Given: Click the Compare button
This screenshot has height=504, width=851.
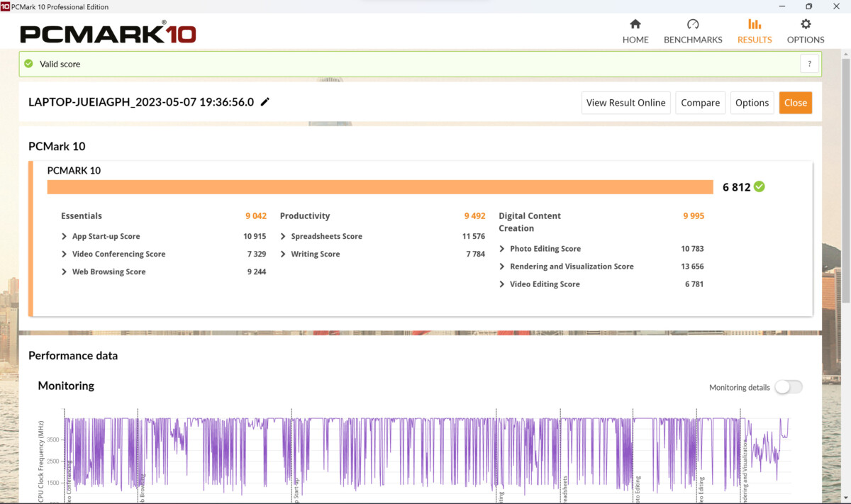Looking at the screenshot, I should pyautogui.click(x=701, y=103).
